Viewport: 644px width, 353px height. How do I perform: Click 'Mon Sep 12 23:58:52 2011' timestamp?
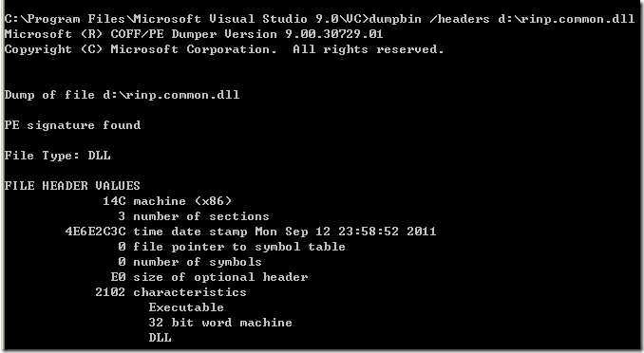point(346,232)
